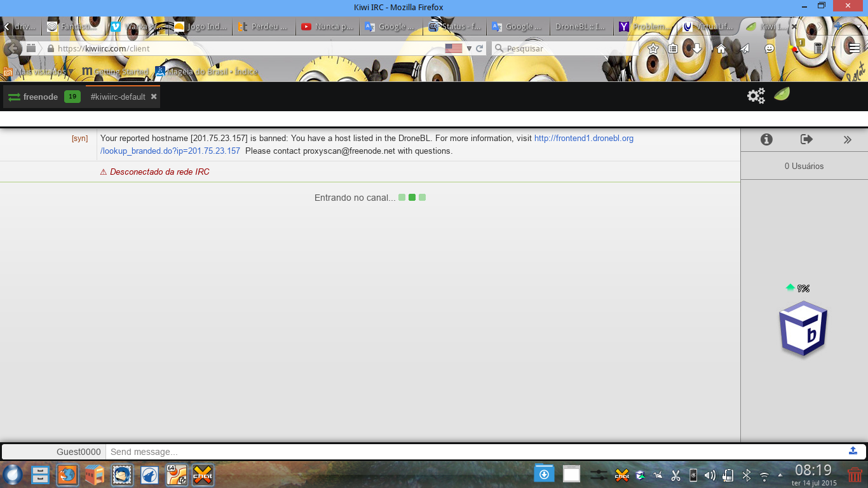This screenshot has width=868, height=488.
Task: Focus the Pesquisar search box
Action: pos(566,48)
